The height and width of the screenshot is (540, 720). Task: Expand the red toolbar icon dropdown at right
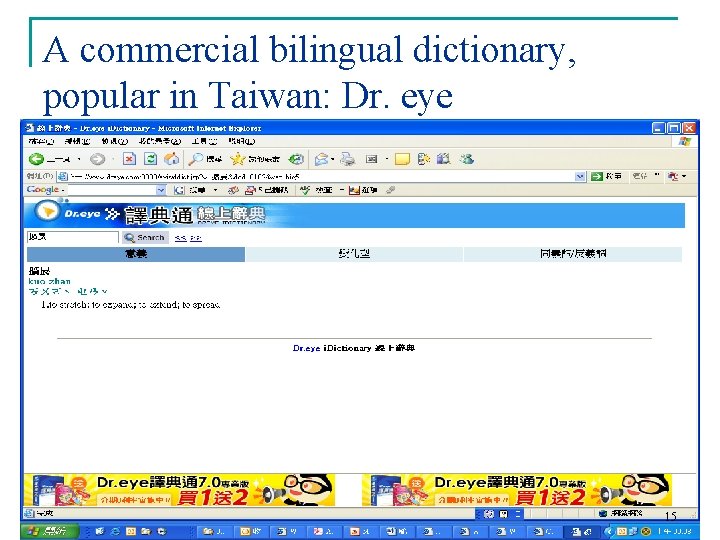(684, 176)
